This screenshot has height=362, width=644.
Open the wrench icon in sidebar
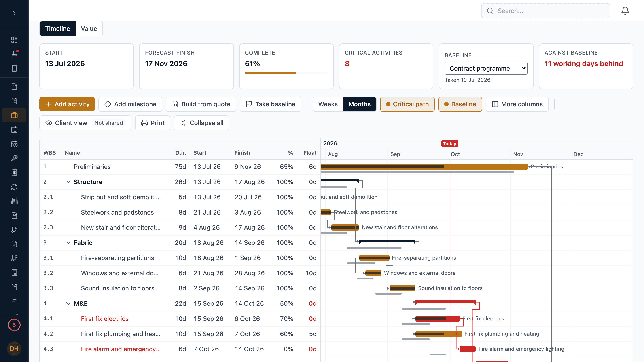point(14,158)
